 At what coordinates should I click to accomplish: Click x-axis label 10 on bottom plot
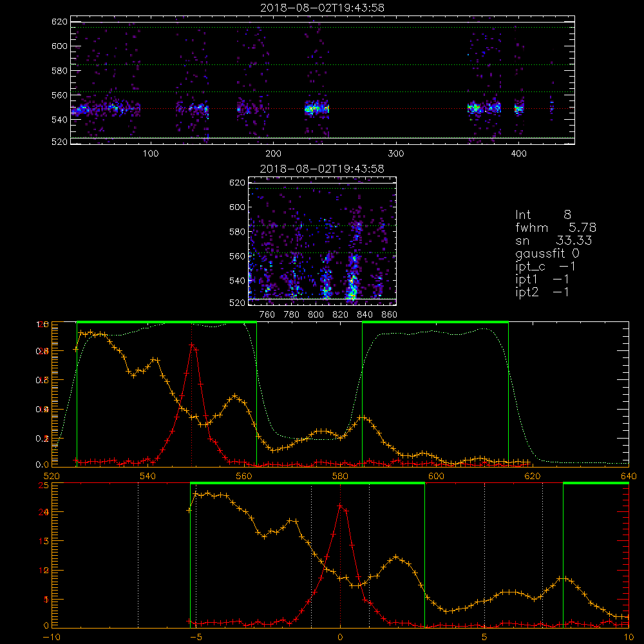(629, 637)
